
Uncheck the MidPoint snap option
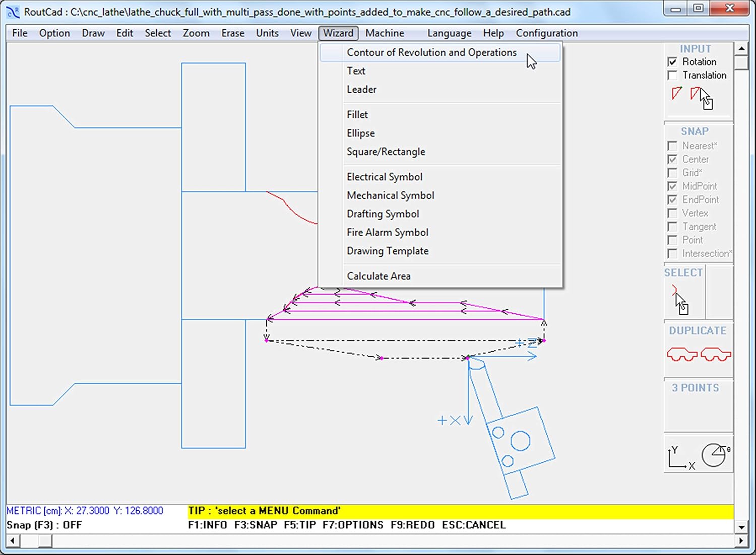pyautogui.click(x=672, y=186)
